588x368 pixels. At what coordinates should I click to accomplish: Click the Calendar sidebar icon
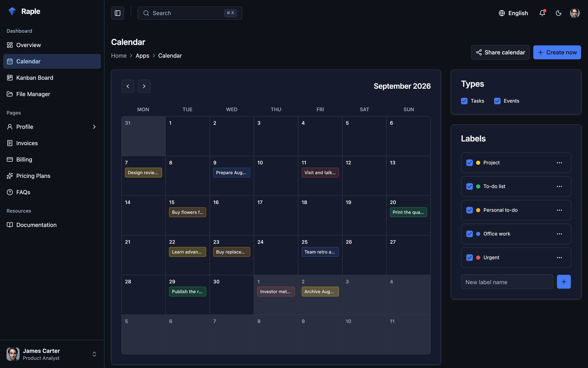point(10,61)
